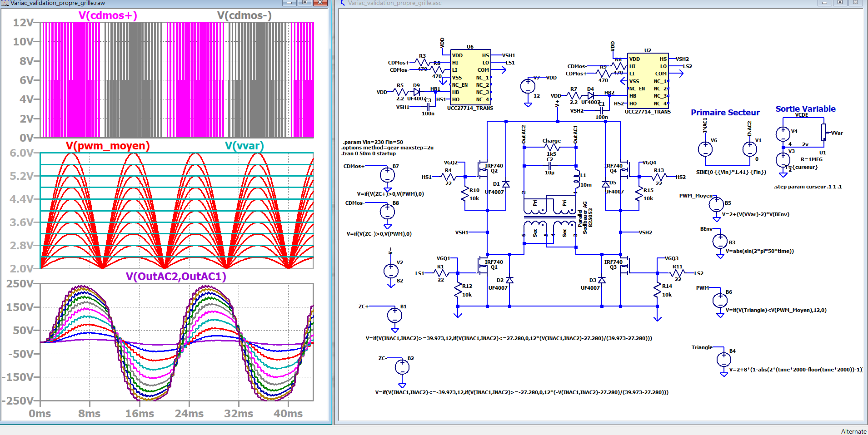Click the Sortie Variable heading text
868x435 pixels.
805,109
